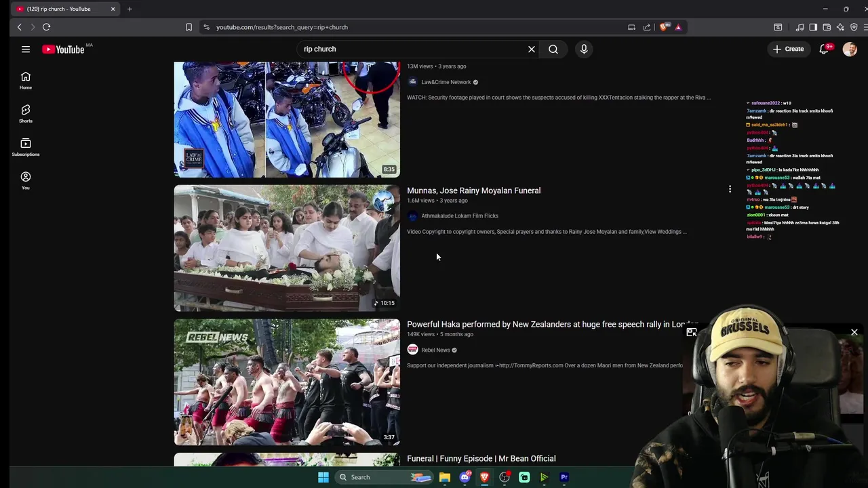The width and height of the screenshot is (868, 488).
Task: Open the Create button dropdown
Action: click(788, 49)
